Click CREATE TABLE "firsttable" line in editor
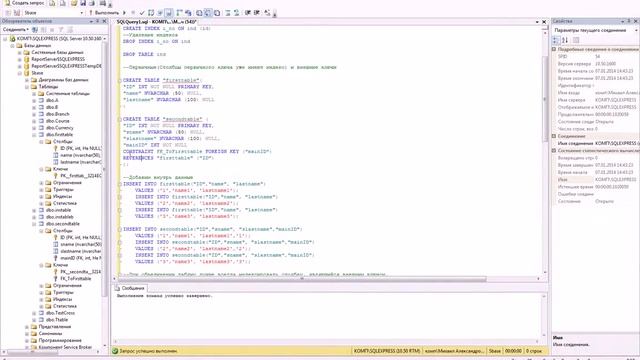The height and width of the screenshot is (360, 640). pos(162,80)
